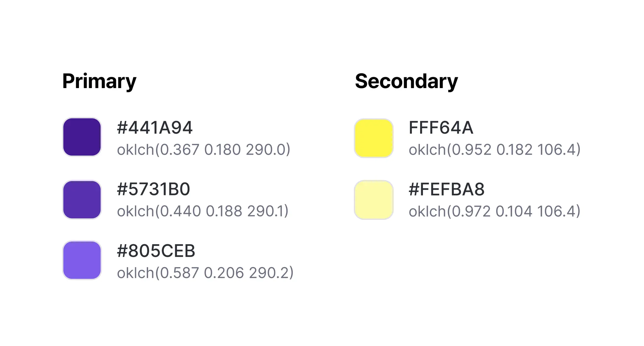Screen dimensions: 644x346
Task: Select the oklch(0.440 0.188 290.1) text
Action: point(203,211)
